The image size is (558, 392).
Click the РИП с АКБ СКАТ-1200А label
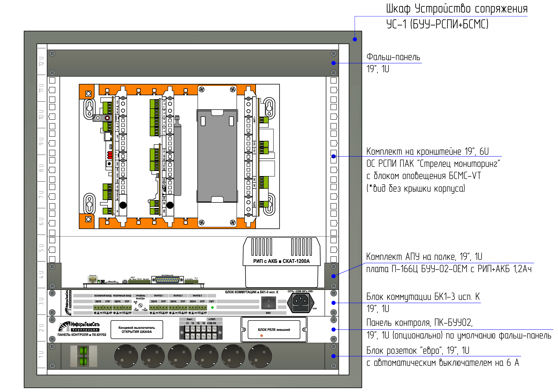point(281,261)
